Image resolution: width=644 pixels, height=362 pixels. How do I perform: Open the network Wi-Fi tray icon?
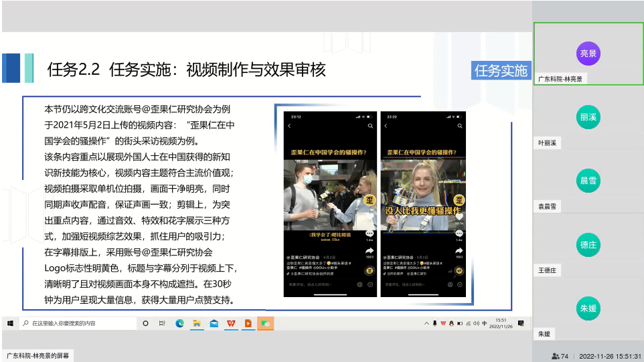click(468, 323)
